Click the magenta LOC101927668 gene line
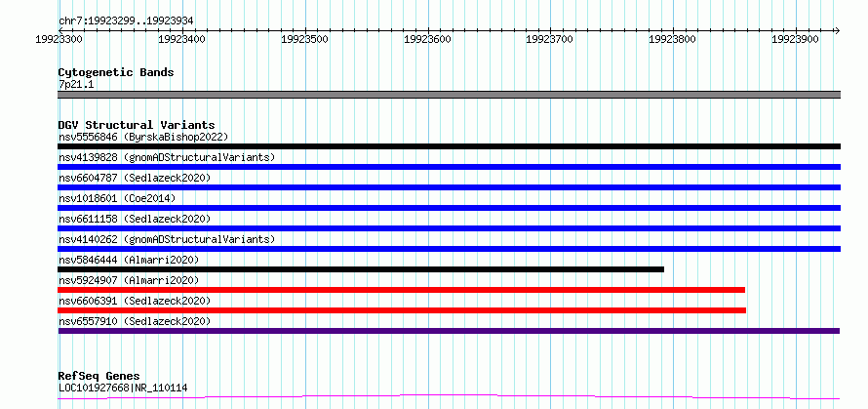This screenshot has height=409, width=868. (449, 397)
